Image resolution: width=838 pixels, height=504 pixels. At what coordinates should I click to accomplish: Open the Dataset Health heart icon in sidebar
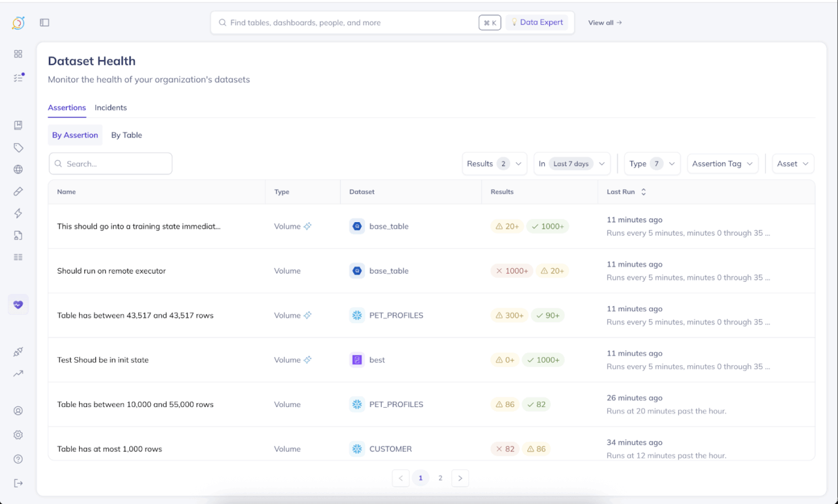click(18, 304)
